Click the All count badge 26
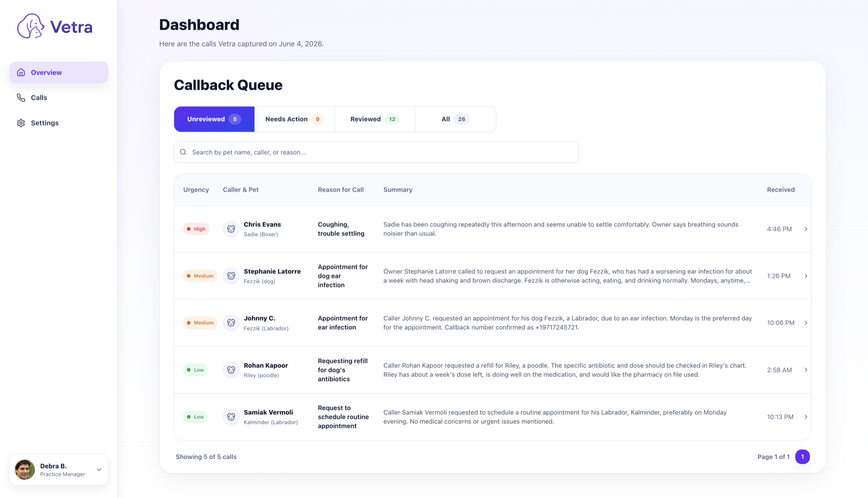Viewport: 868px width, 498px height. pos(461,119)
